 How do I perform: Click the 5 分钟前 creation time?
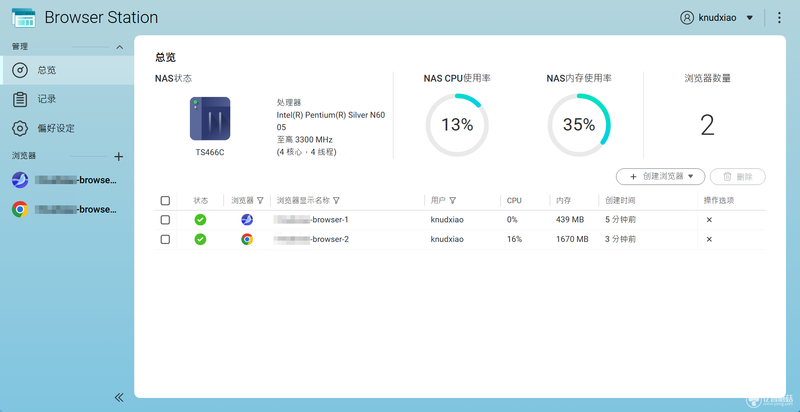click(620, 220)
